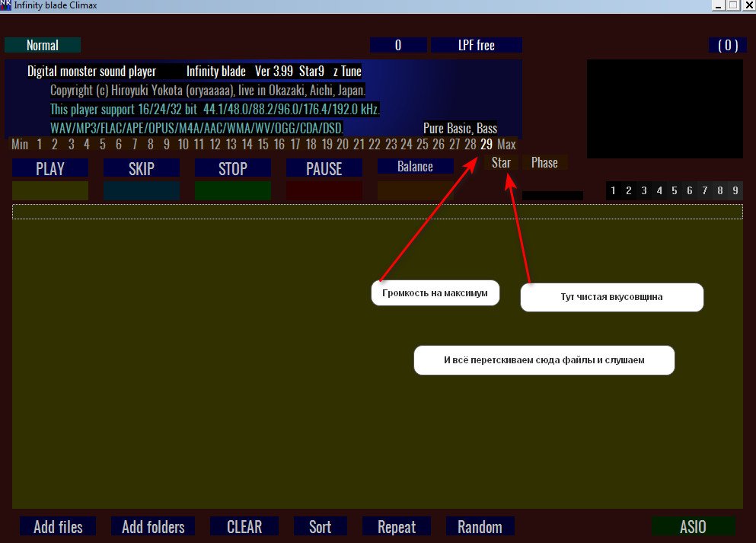Set volume to Max
756x543 pixels.
[507, 144]
